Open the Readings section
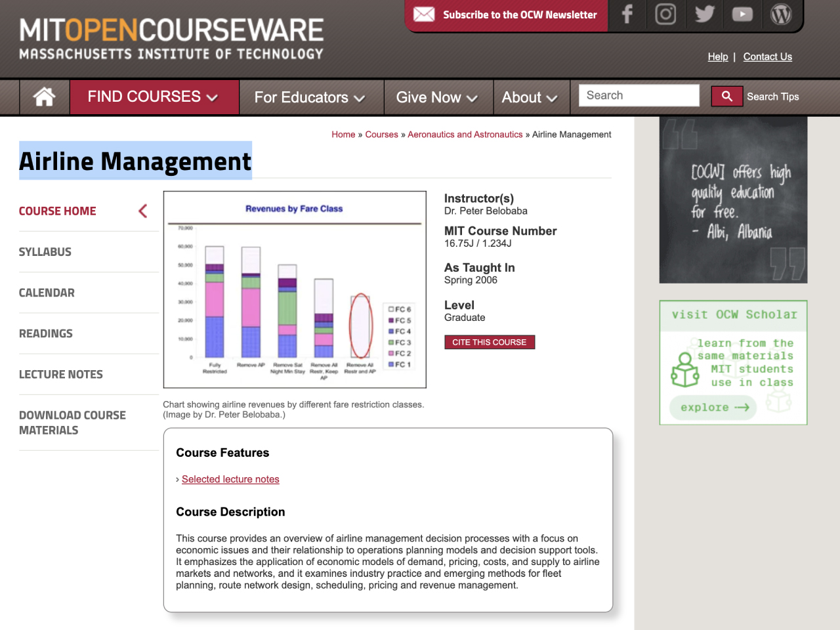The image size is (840, 630). pos(46,333)
